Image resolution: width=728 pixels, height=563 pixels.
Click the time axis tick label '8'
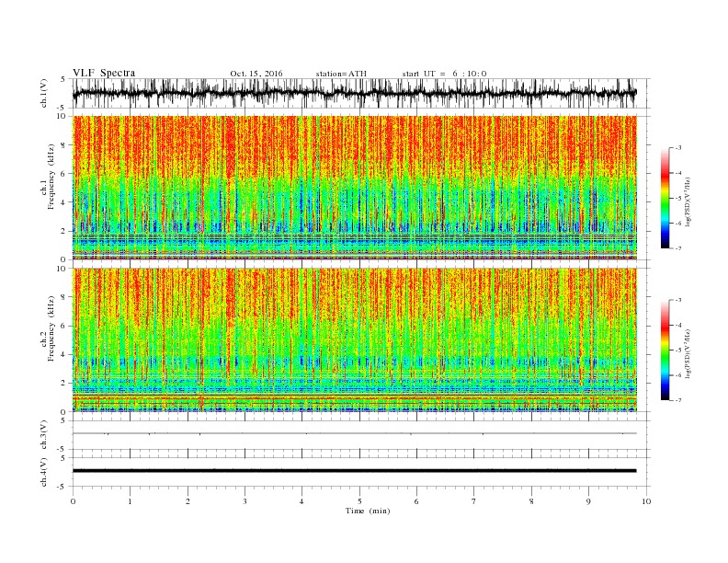531,501
